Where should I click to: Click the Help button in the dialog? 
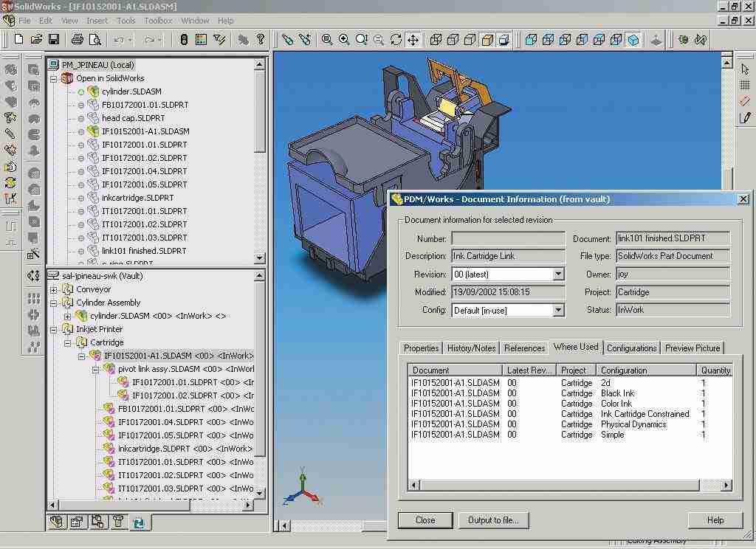point(715,520)
